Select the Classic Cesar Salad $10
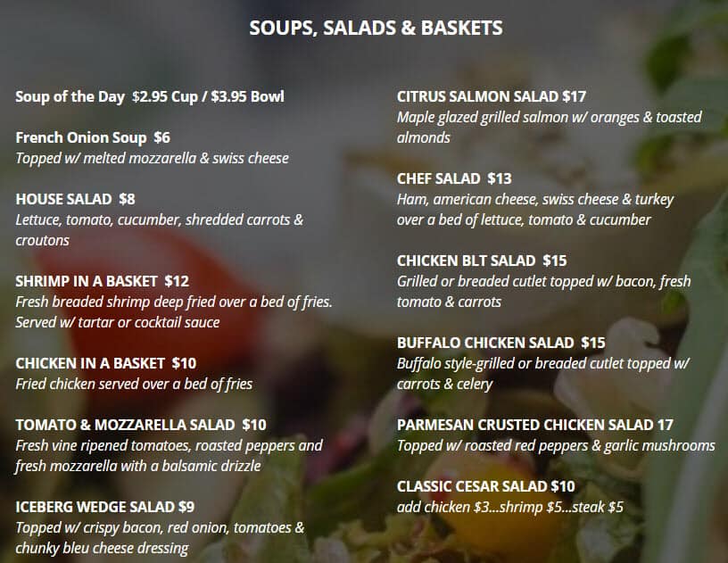728x563 pixels. point(485,486)
